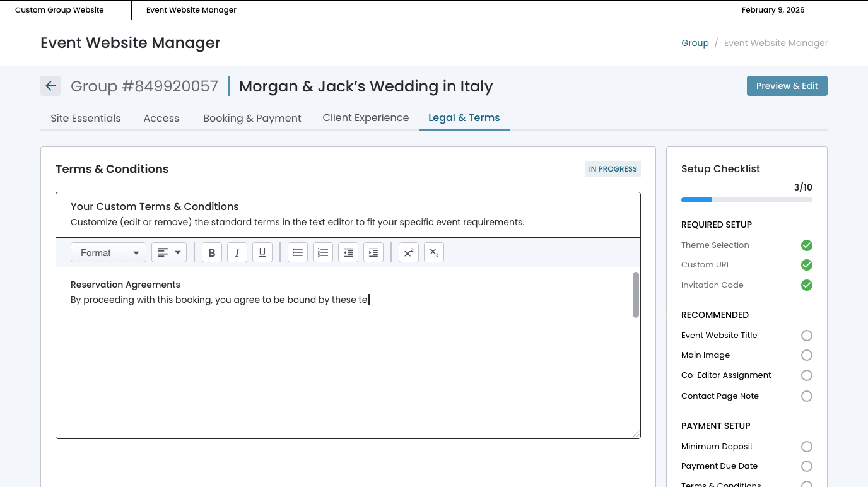Decrease indent of the text
868x487 pixels.
click(348, 252)
